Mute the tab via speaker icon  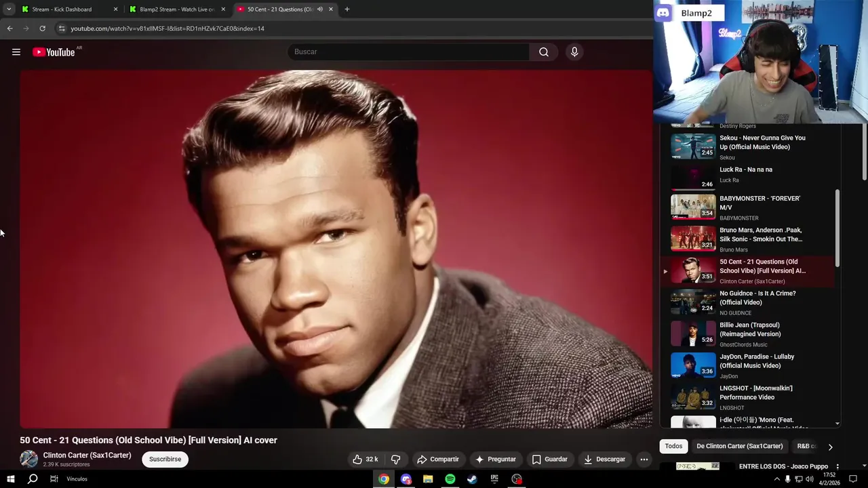point(319,9)
